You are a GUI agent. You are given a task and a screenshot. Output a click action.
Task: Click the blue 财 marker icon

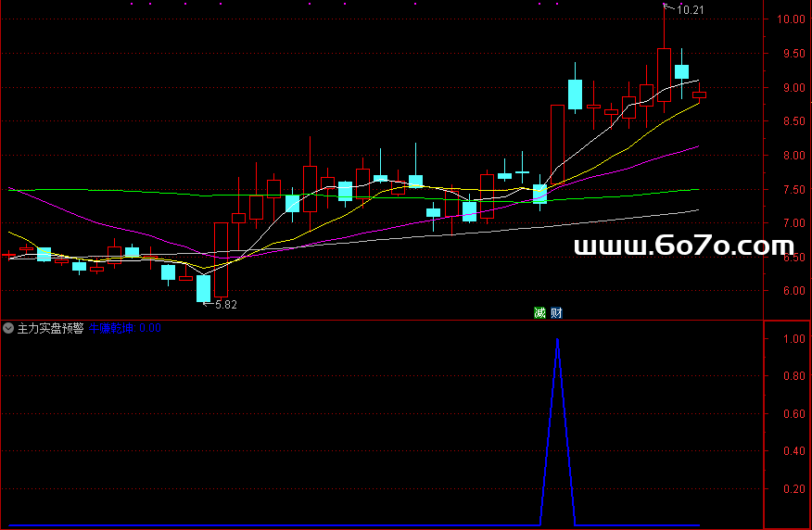[x=556, y=312]
